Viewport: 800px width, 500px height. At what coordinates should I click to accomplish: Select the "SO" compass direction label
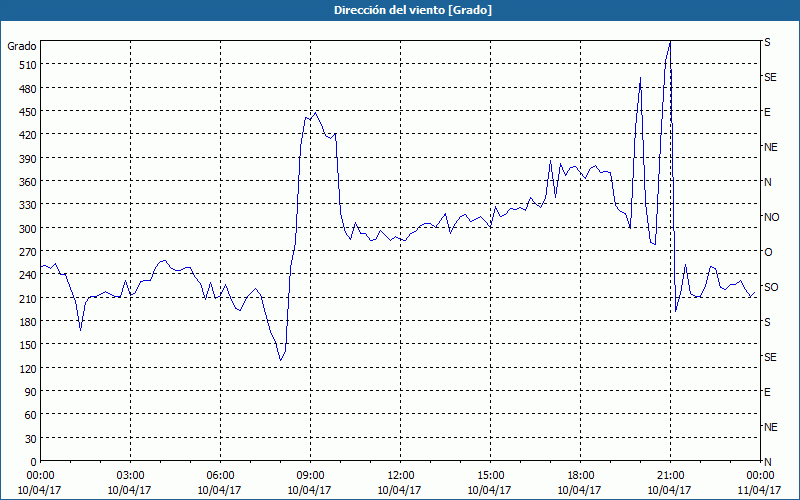click(771, 287)
